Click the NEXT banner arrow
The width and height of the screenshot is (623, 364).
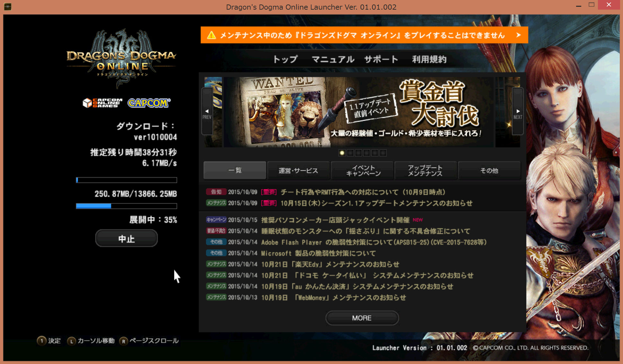[x=518, y=112]
